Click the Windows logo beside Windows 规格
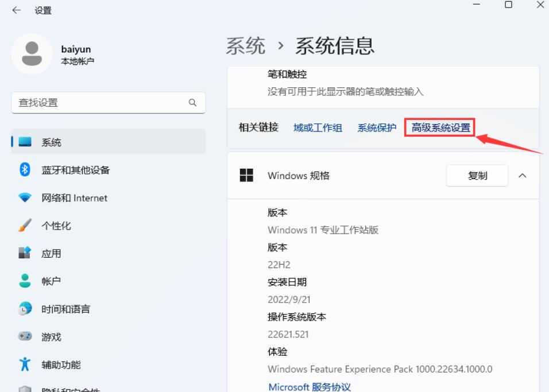This screenshot has height=392, width=549. coord(246,176)
